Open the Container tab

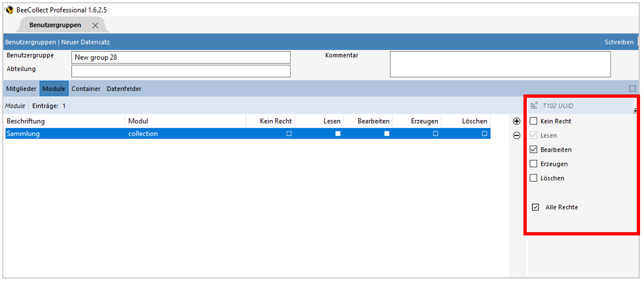tap(86, 89)
